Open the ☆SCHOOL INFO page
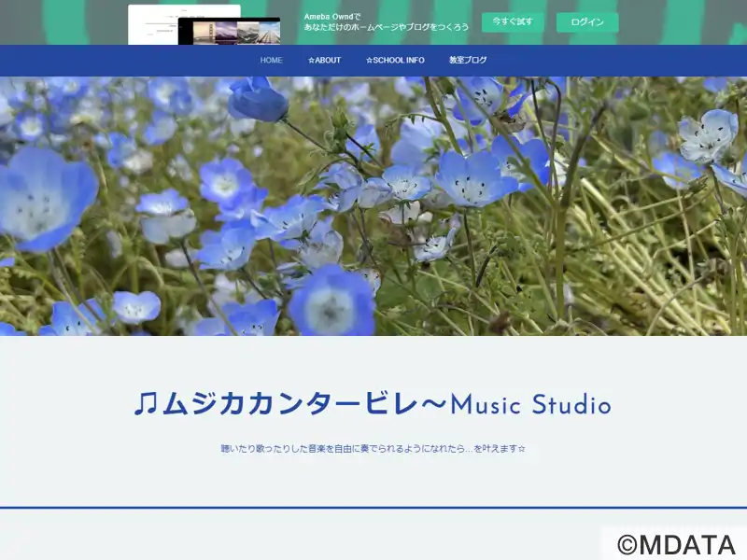The height and width of the screenshot is (560, 747). click(395, 61)
